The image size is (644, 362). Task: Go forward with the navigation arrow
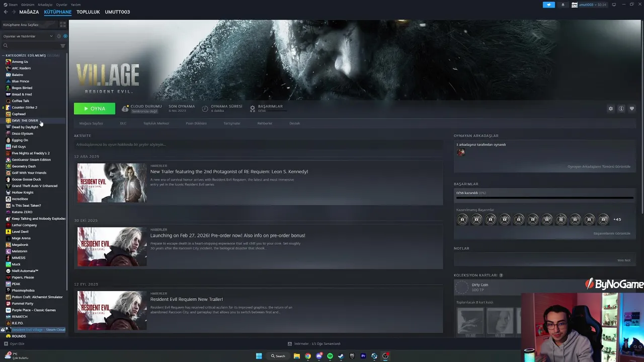click(13, 12)
